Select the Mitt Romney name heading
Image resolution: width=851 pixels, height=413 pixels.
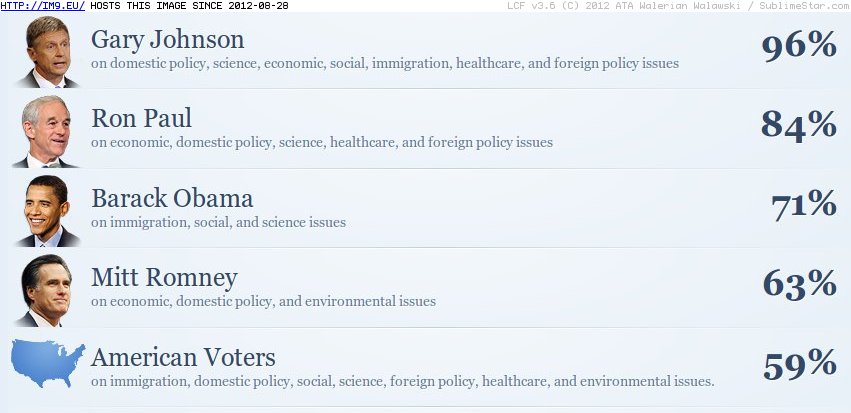[164, 278]
